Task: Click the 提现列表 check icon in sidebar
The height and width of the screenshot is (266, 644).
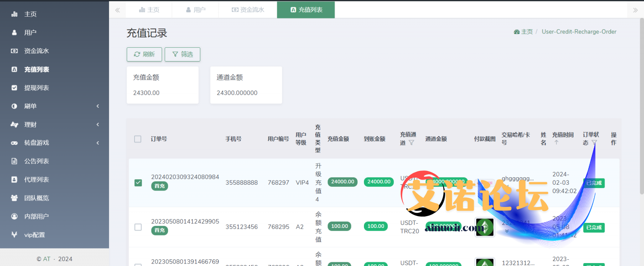Action: pos(14,88)
